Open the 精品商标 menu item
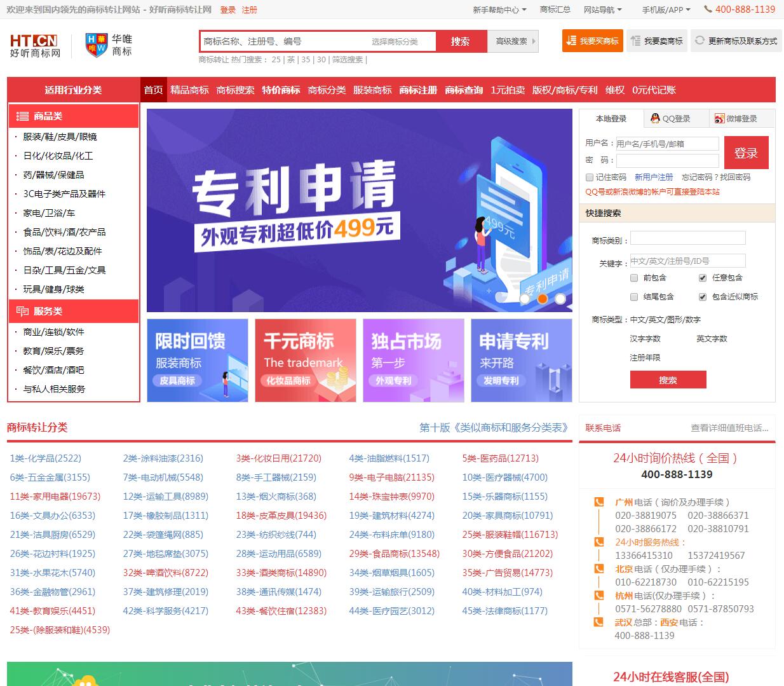 [x=189, y=90]
